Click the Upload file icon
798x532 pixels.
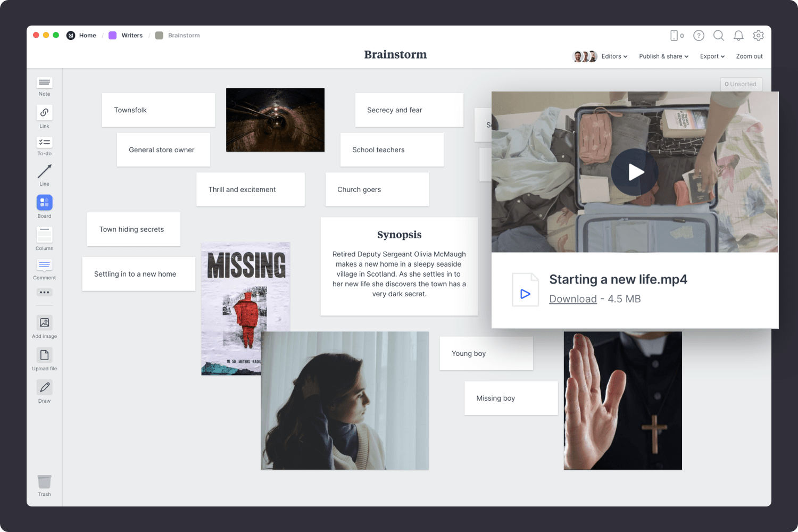(44, 355)
